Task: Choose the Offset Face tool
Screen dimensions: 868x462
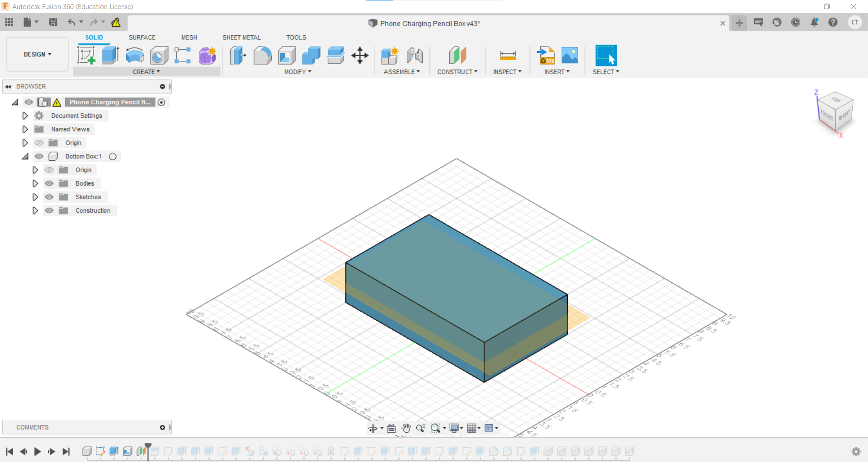Action: pos(335,56)
